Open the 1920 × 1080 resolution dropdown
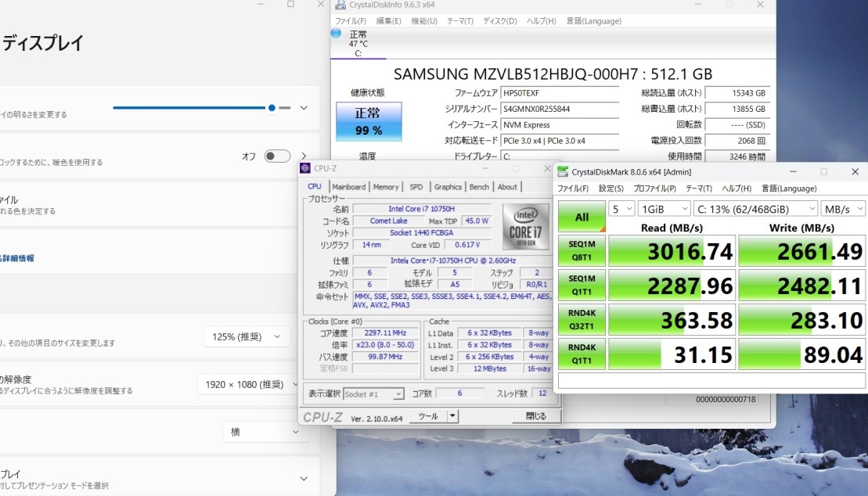The image size is (868, 496). point(249,384)
